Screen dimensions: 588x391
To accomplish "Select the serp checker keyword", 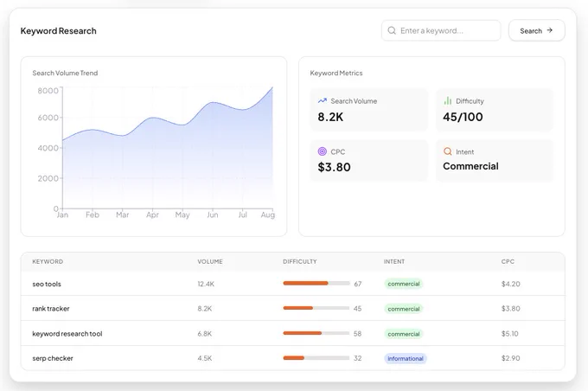I will point(53,358).
